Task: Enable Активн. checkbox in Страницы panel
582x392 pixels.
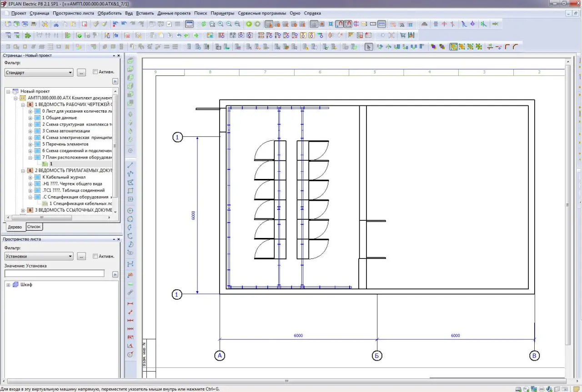Action: tap(95, 71)
